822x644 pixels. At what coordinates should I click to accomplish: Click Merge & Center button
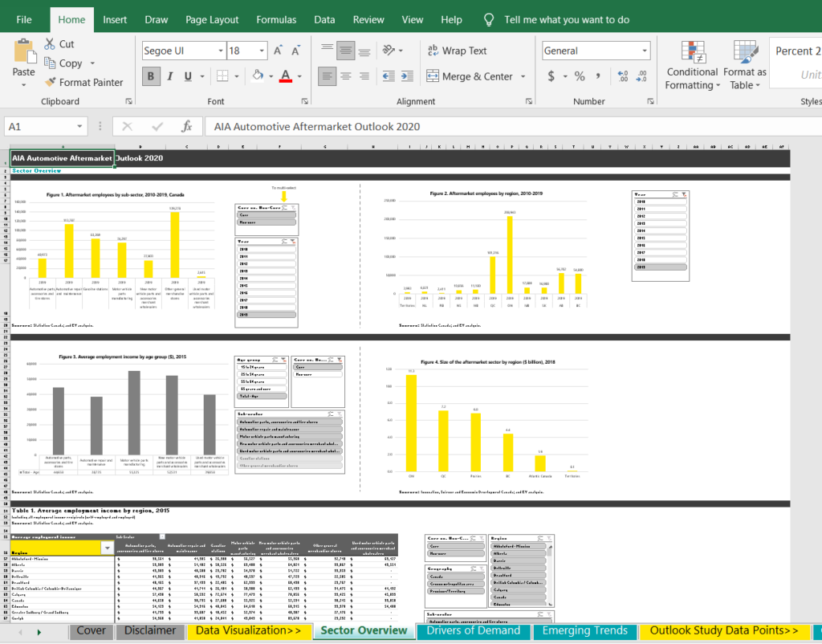click(469, 76)
